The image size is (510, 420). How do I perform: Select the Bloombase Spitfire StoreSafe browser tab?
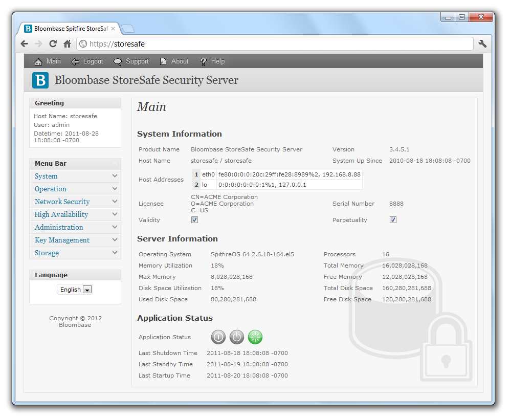69,29
